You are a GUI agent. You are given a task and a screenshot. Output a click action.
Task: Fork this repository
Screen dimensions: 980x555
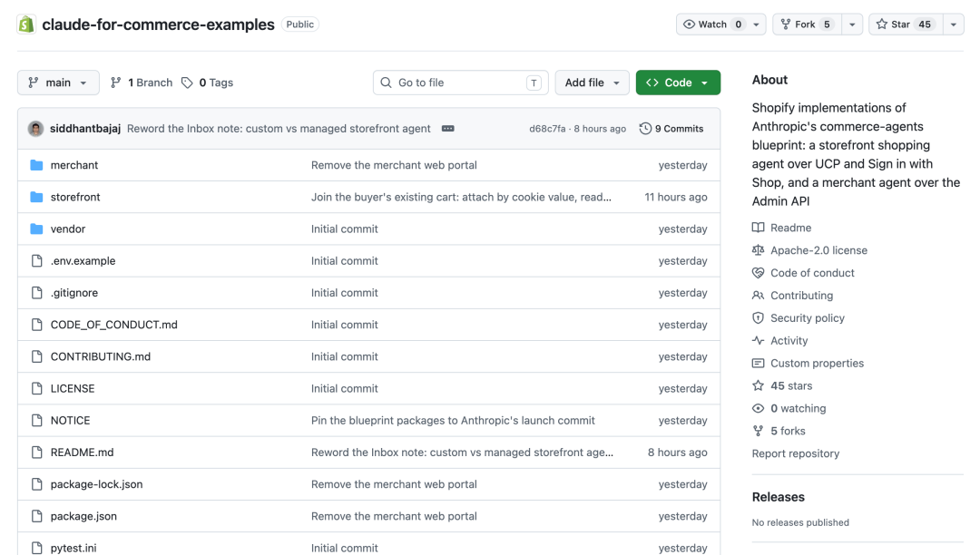(807, 24)
